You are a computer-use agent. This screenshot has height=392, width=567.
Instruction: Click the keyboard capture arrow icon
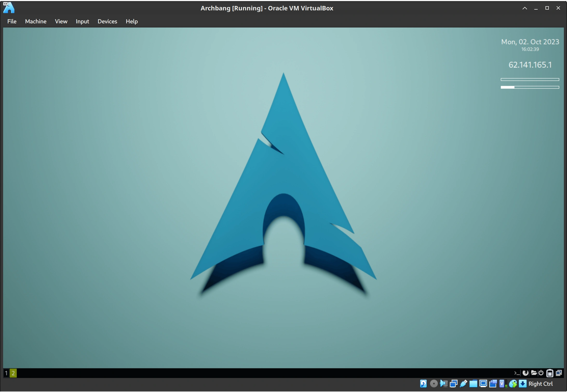coord(523,384)
